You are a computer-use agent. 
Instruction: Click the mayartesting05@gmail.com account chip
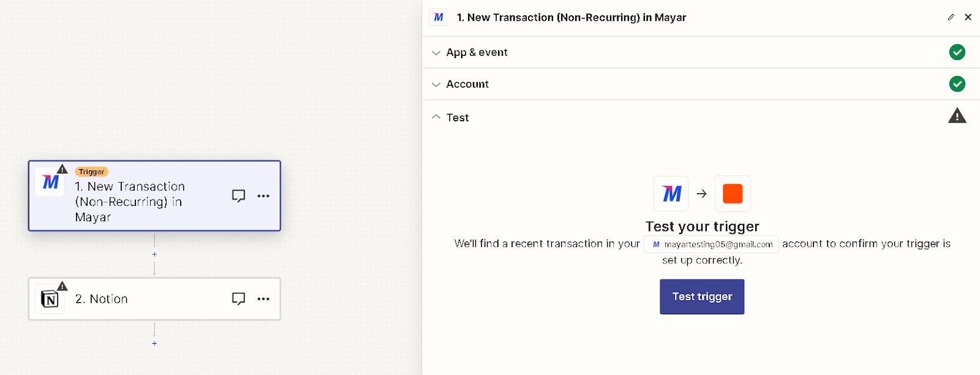[x=711, y=244]
